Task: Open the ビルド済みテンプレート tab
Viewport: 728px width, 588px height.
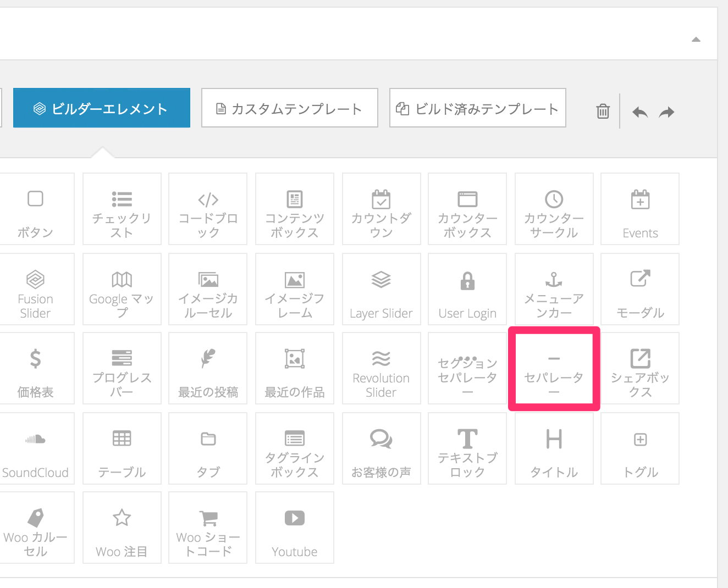Action: pos(477,108)
